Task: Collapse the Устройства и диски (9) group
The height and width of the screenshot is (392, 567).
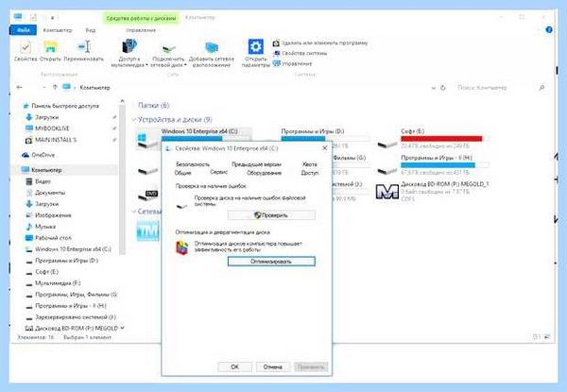Action: click(x=134, y=119)
